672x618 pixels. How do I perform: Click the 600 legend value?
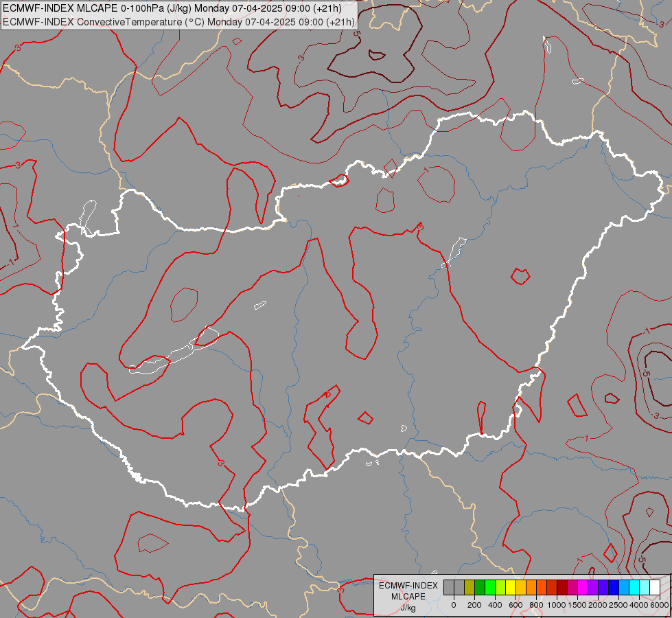click(x=515, y=605)
